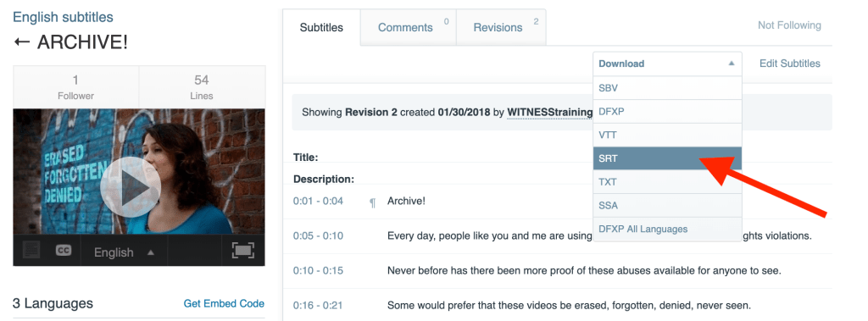The height and width of the screenshot is (321, 868).
Task: Jump to timestamp 0:01 - 0:04
Action: click(318, 201)
